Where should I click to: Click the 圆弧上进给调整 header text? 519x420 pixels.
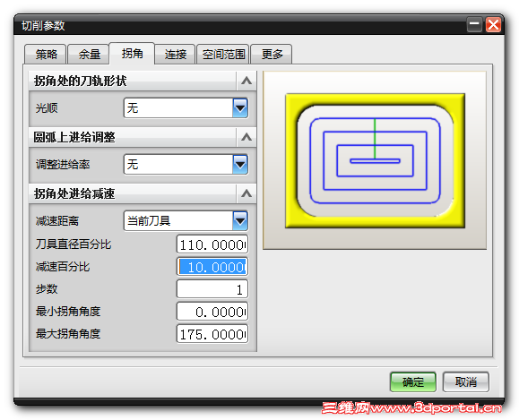[x=74, y=137]
